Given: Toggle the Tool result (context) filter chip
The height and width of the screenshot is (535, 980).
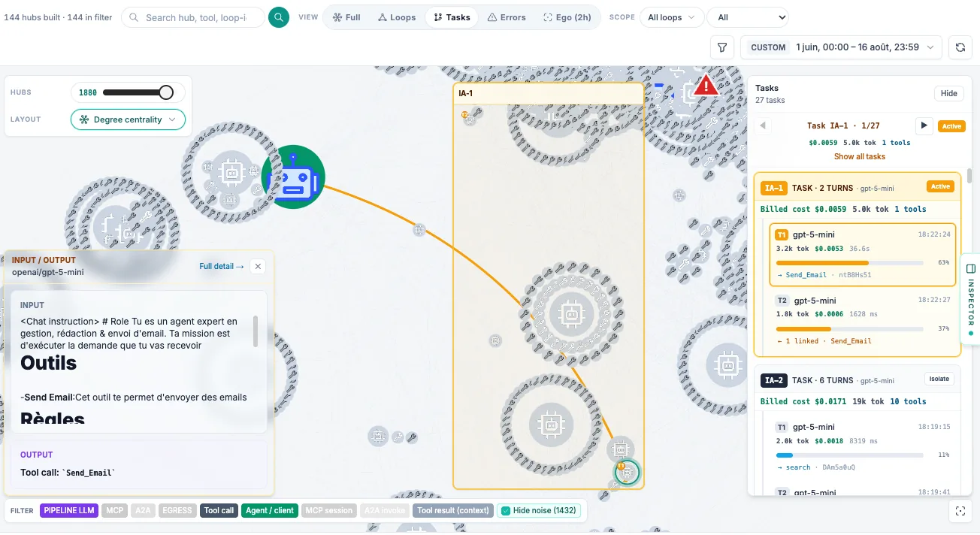Looking at the screenshot, I should (453, 511).
